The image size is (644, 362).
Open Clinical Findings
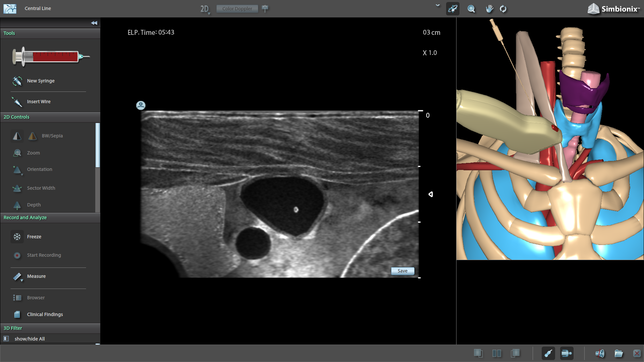tap(45, 314)
